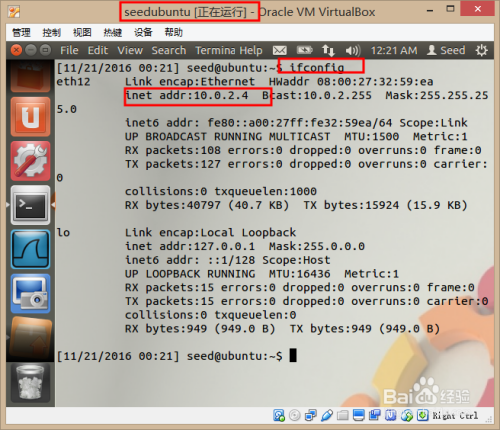Viewport: 500px width, 430px height.
Task: Open the Terminal launcher icon
Action: (30, 205)
